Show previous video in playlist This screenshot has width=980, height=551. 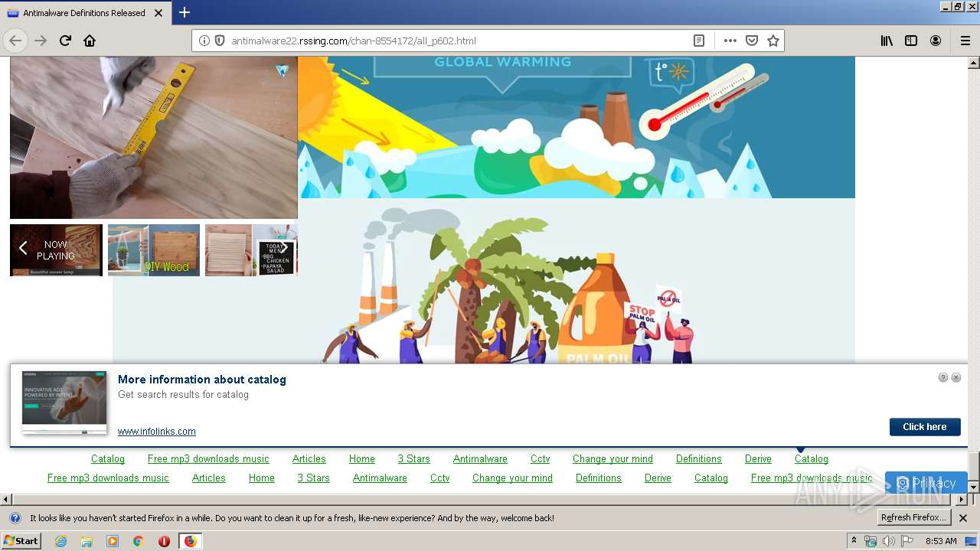[23, 248]
